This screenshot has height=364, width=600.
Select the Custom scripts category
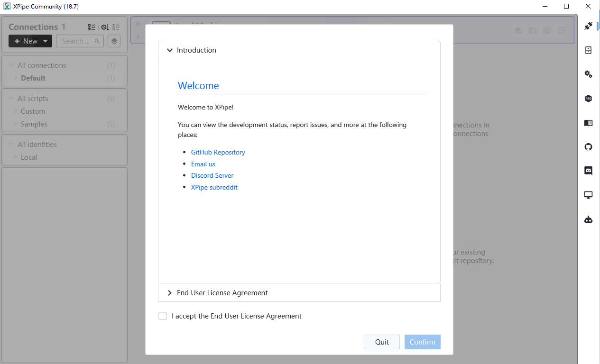pyautogui.click(x=65, y=111)
